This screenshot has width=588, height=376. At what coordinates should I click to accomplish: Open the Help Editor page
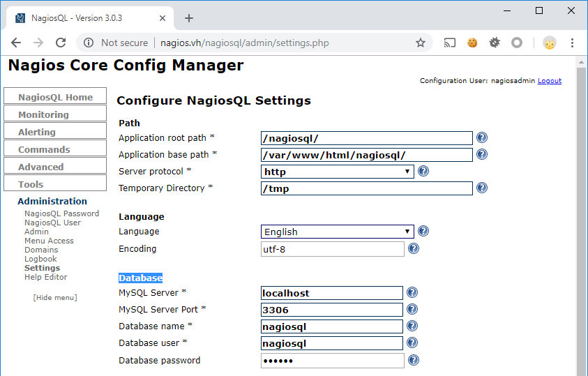[x=46, y=277]
